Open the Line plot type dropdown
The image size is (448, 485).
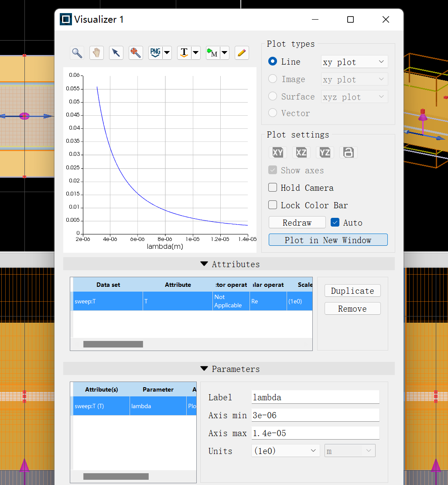point(354,62)
